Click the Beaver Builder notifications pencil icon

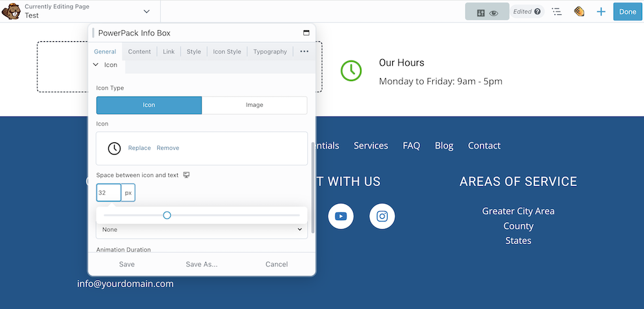tap(579, 12)
